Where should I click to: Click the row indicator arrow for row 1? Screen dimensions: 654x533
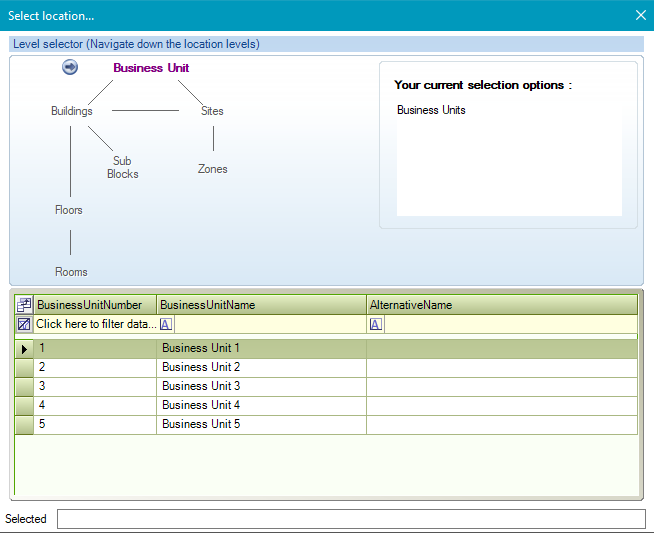coord(24,349)
